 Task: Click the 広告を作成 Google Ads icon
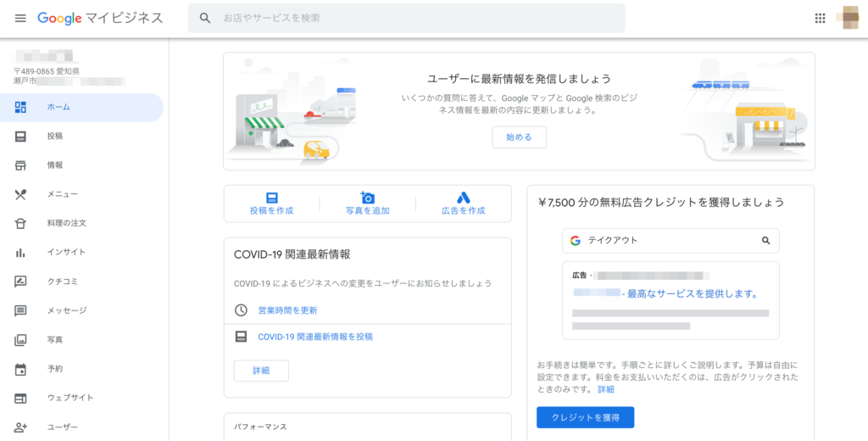point(464,198)
